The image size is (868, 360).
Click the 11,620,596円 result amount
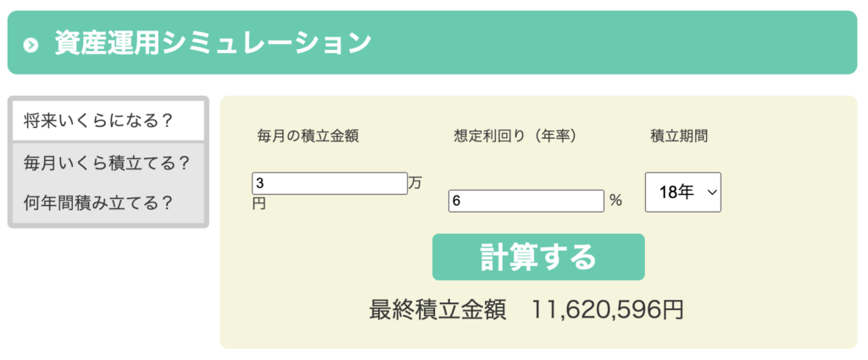607,311
